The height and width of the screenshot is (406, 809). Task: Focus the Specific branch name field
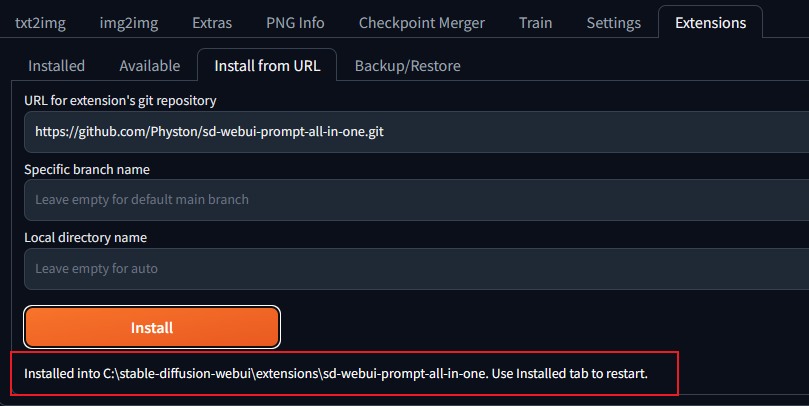(415, 199)
